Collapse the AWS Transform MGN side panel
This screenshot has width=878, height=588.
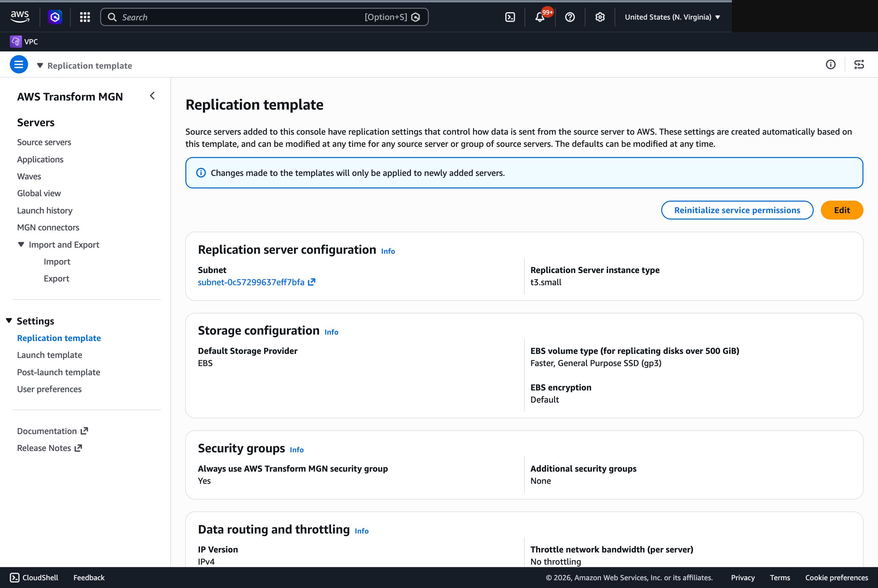[x=152, y=96]
